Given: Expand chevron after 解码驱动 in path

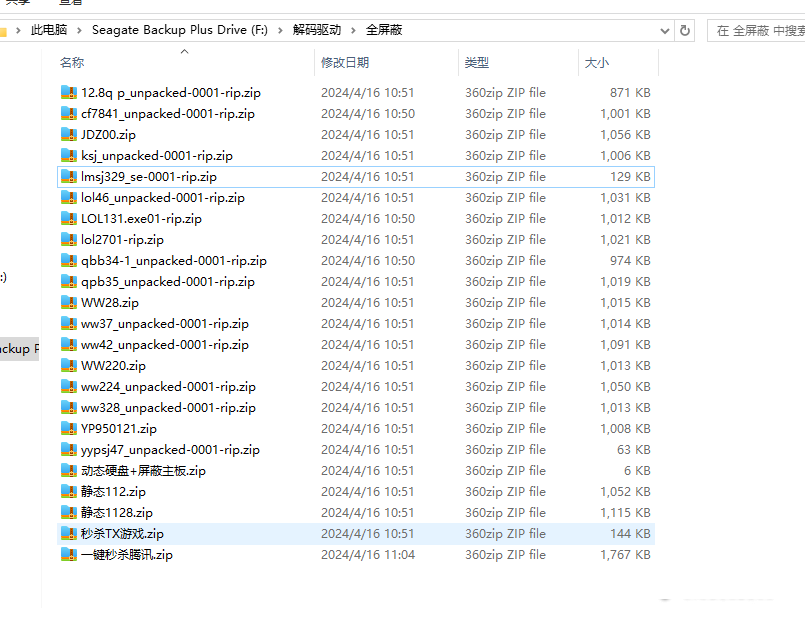Looking at the screenshot, I should tap(353, 30).
